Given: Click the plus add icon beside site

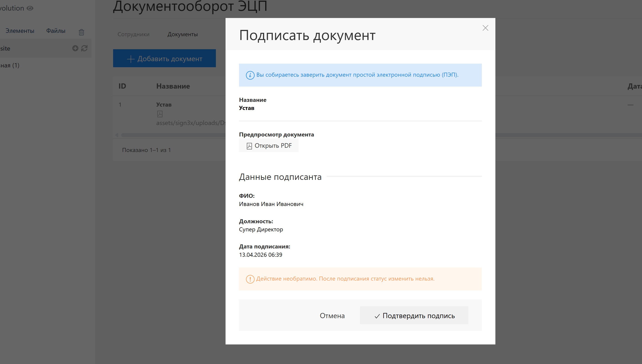Looking at the screenshot, I should tap(75, 48).
